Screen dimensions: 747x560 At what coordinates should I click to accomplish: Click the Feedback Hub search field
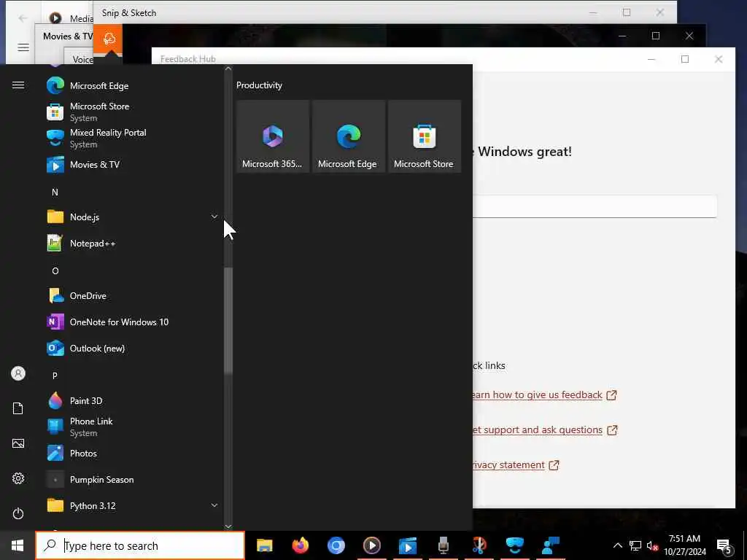click(595, 206)
